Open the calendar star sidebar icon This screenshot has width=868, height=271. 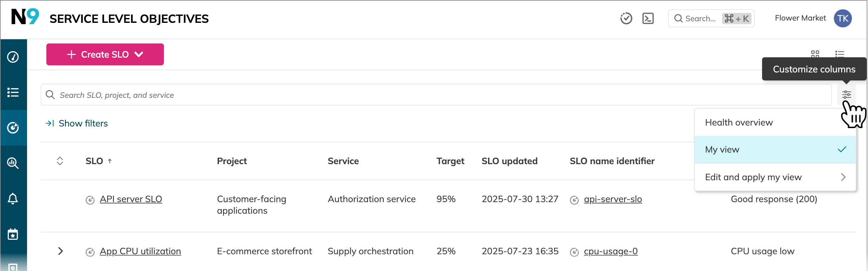13,234
